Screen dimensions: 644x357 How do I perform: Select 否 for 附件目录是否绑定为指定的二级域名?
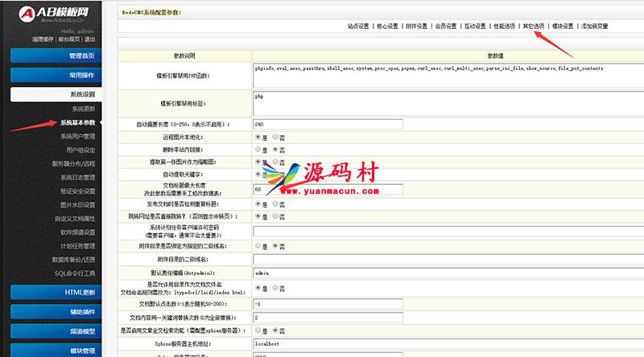275,246
